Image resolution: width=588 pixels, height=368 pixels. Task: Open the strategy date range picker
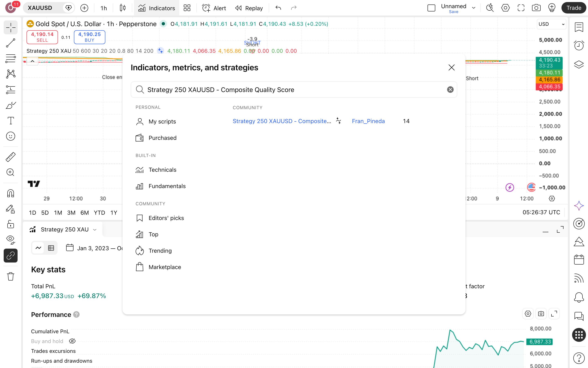click(95, 248)
